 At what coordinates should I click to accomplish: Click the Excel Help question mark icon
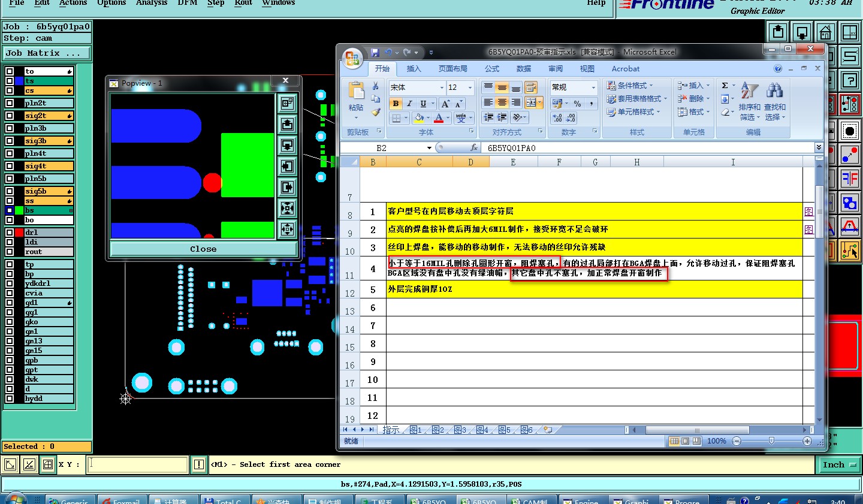tap(778, 68)
